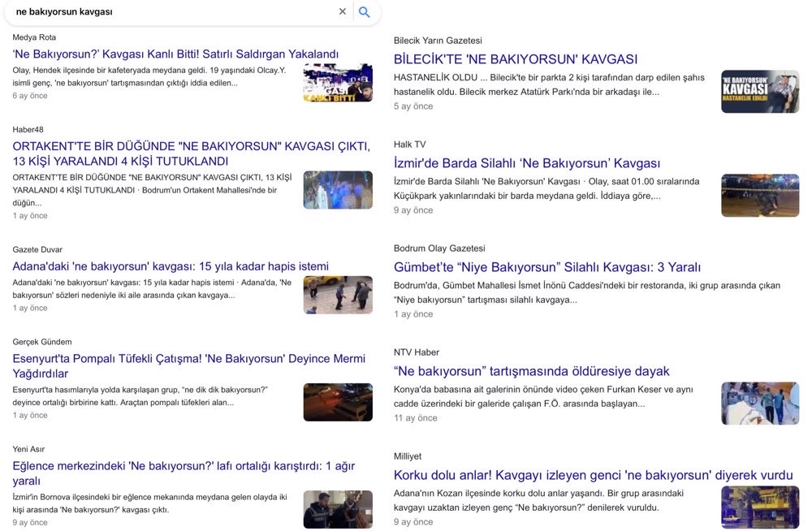Click the Bilecik Yarın Gazetesi 'Kavgası' thumbnail
The width and height of the screenshot is (812, 531).
click(760, 92)
